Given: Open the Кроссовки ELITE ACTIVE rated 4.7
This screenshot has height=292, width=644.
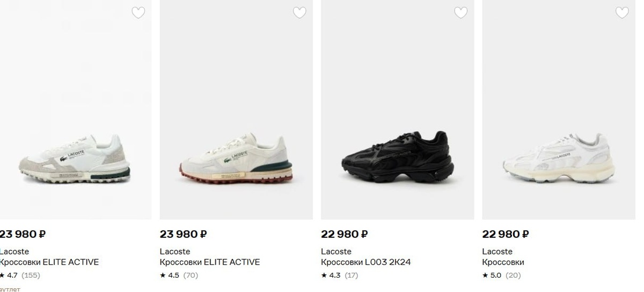Looking at the screenshot, I should 49,262.
